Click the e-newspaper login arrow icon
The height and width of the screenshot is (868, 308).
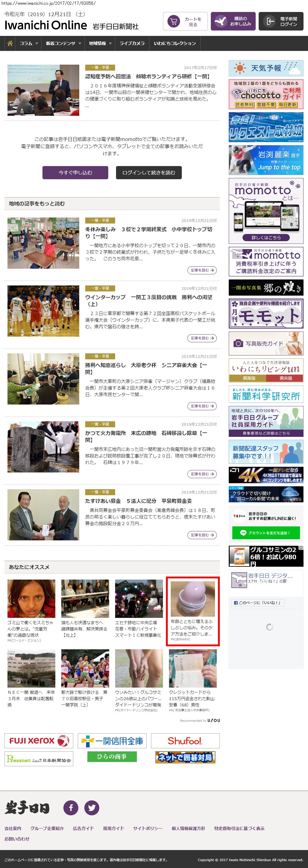pyautogui.click(x=270, y=22)
